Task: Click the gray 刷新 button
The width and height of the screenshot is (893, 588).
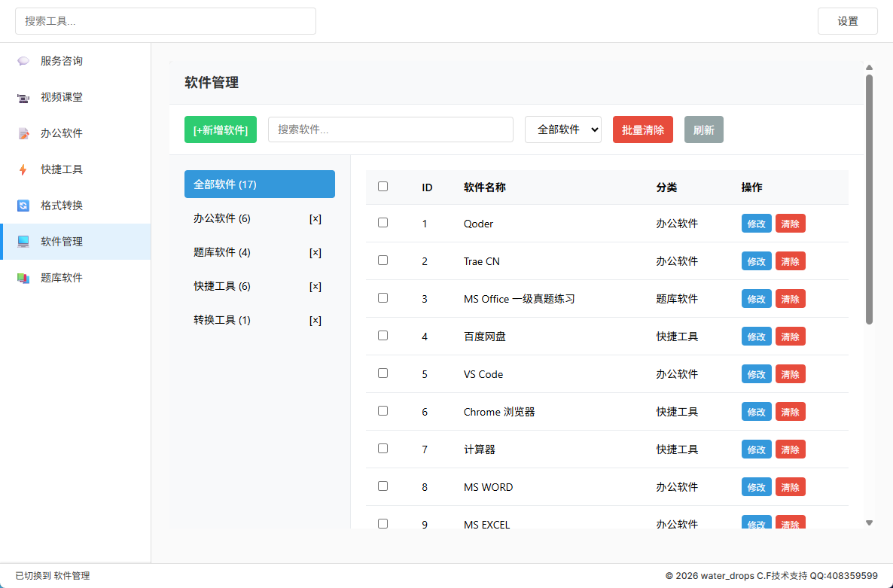Action: [x=703, y=129]
